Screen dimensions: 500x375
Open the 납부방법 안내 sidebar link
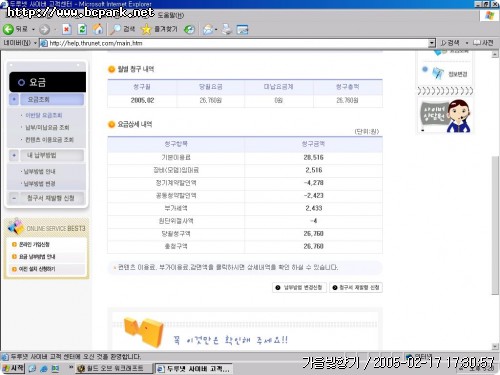point(39,171)
